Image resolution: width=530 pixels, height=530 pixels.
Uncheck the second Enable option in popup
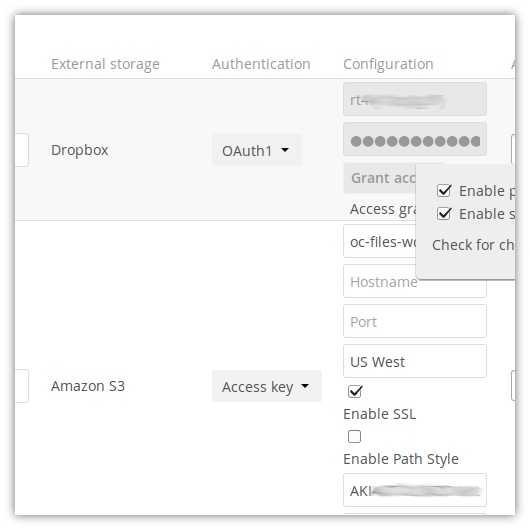point(444,214)
